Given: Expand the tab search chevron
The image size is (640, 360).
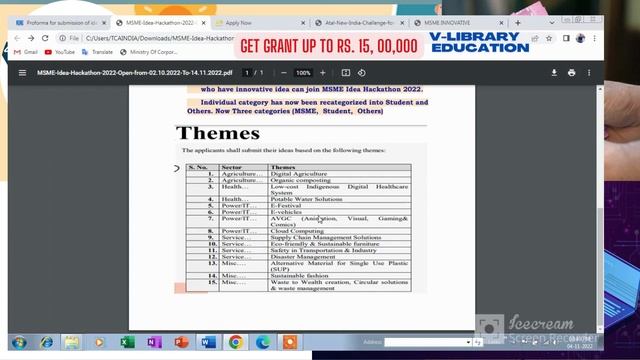Looking at the screenshot, I should tap(552, 23).
